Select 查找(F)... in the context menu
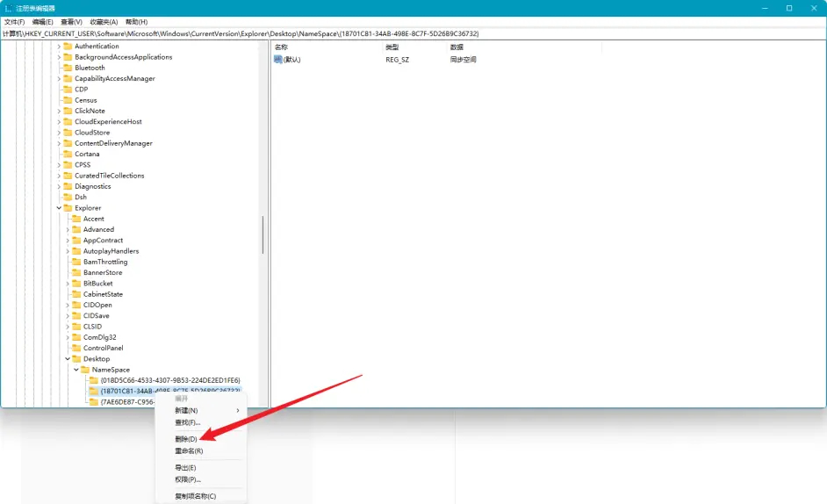 (187, 422)
